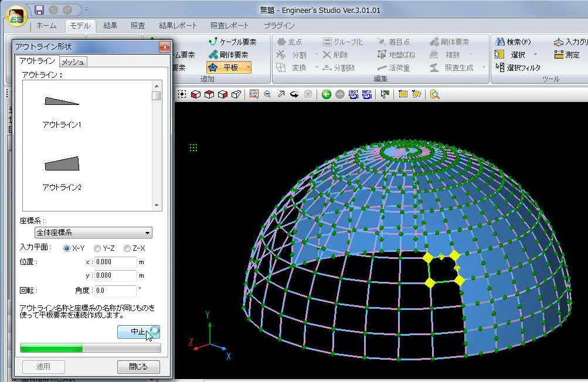Click the position x input field
Image resolution: width=588 pixels, height=382 pixels.
(115, 262)
